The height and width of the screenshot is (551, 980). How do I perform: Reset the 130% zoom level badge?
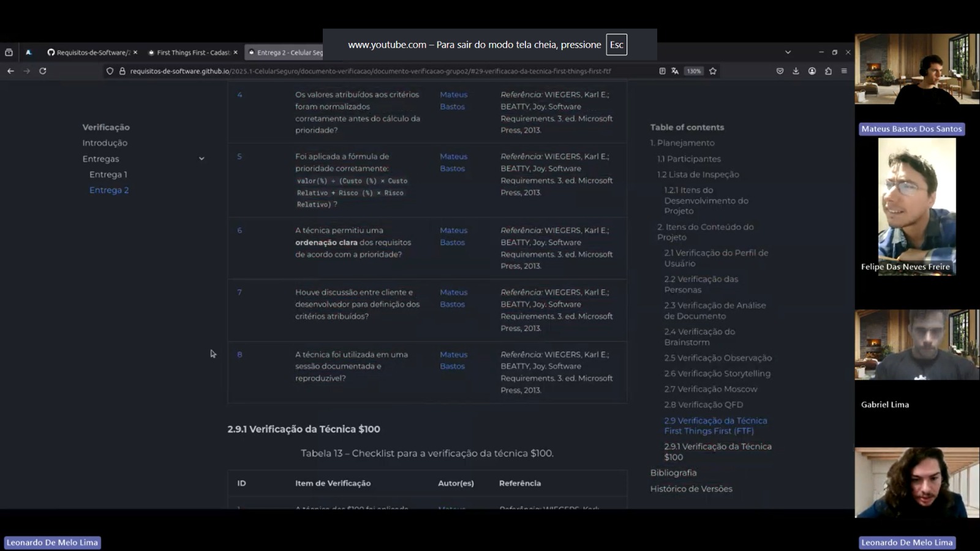[693, 71]
